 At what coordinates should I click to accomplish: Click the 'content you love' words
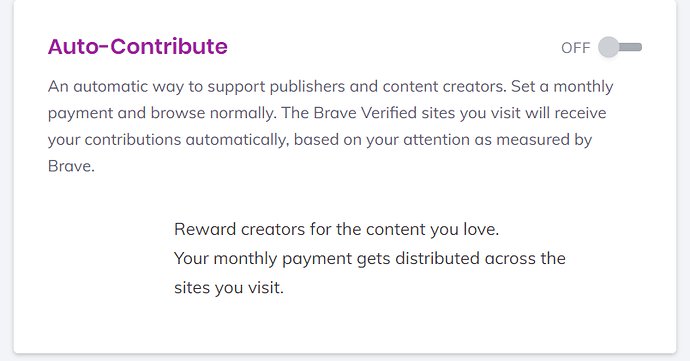coord(432,229)
